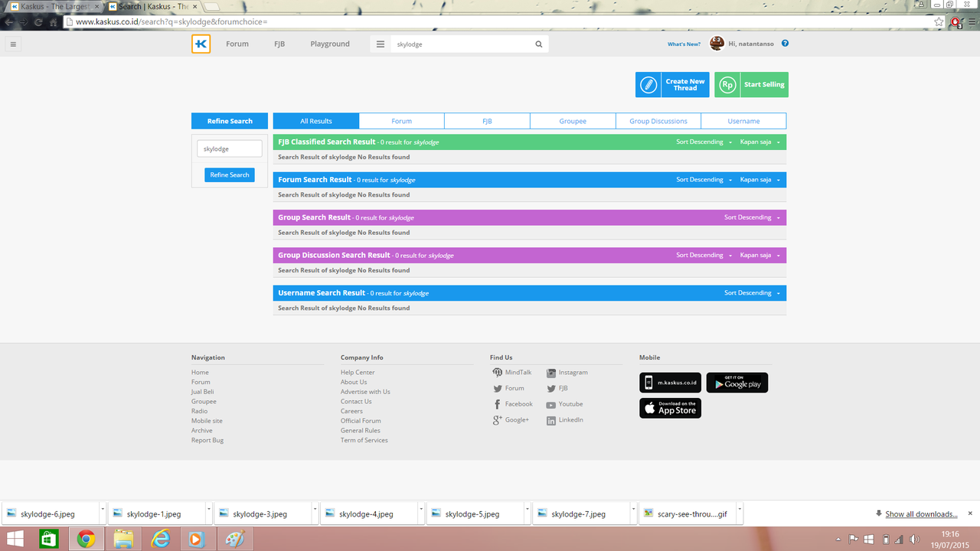Open m.kaskus.co.id mobile badge
980x551 pixels.
coord(670,383)
